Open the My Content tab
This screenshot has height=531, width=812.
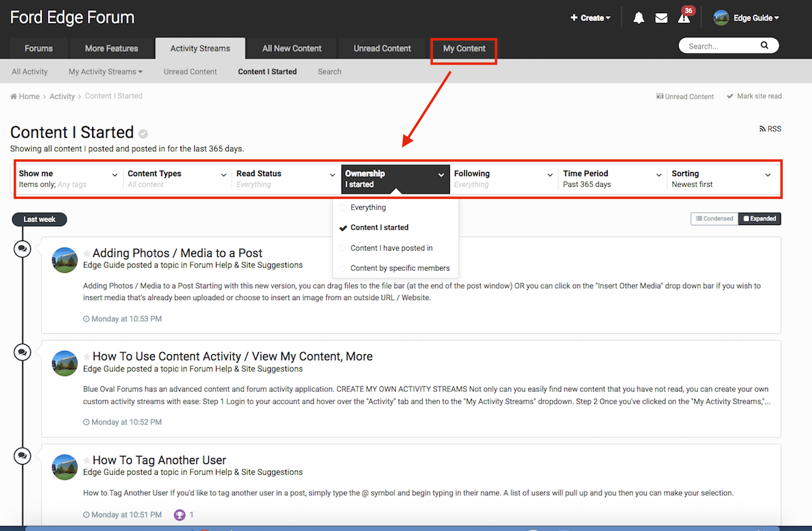coord(464,49)
